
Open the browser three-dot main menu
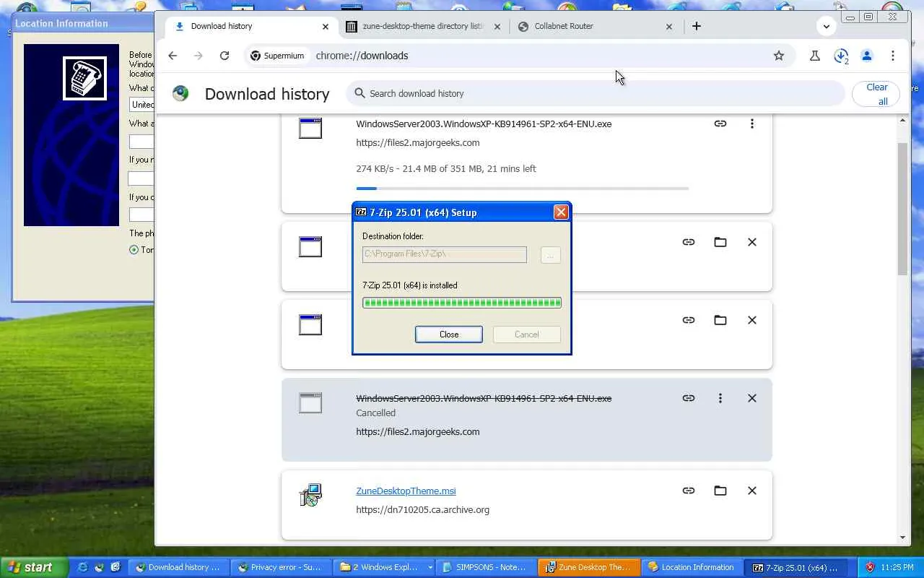click(x=893, y=56)
